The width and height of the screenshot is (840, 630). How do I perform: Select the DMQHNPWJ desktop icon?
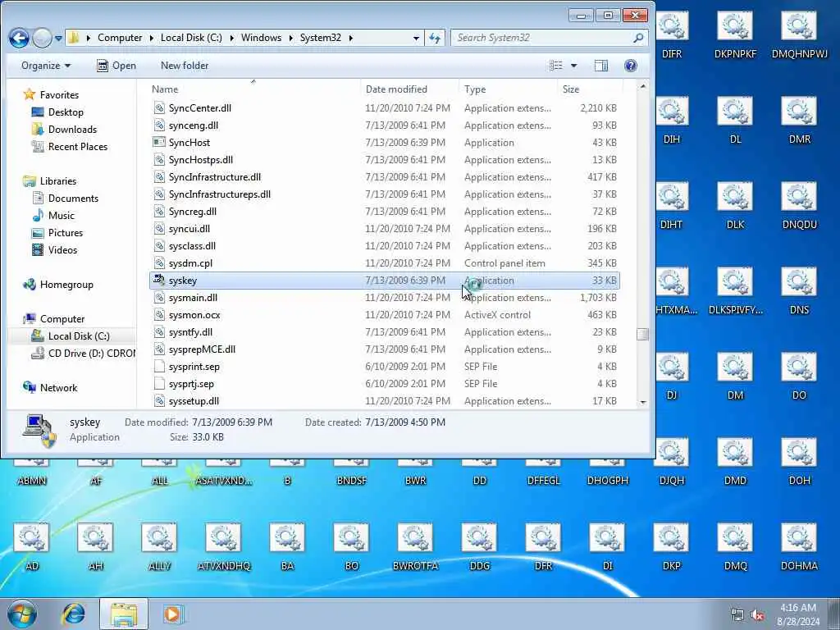799,36
